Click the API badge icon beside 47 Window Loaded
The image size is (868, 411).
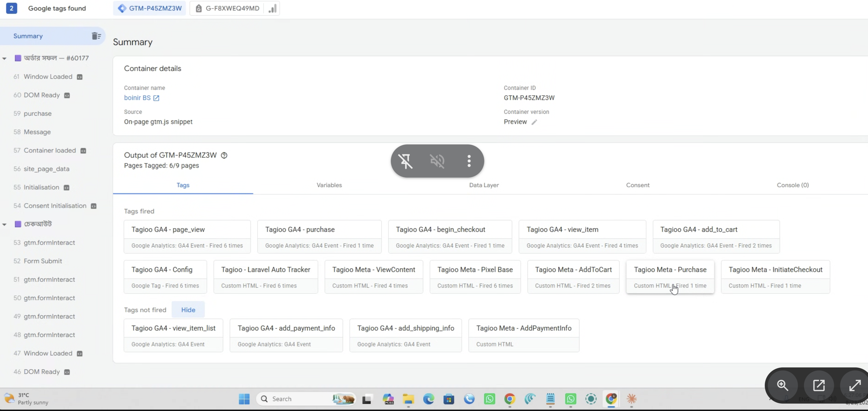coord(79,354)
